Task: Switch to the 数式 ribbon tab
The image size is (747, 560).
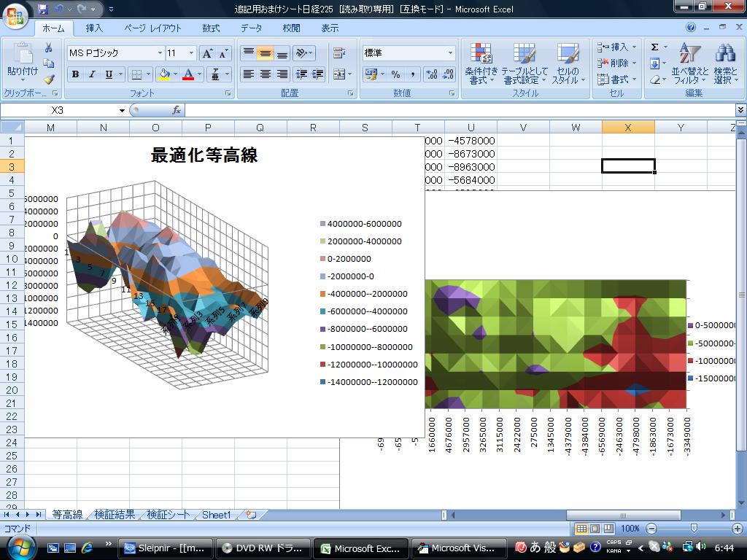Action: point(211,28)
